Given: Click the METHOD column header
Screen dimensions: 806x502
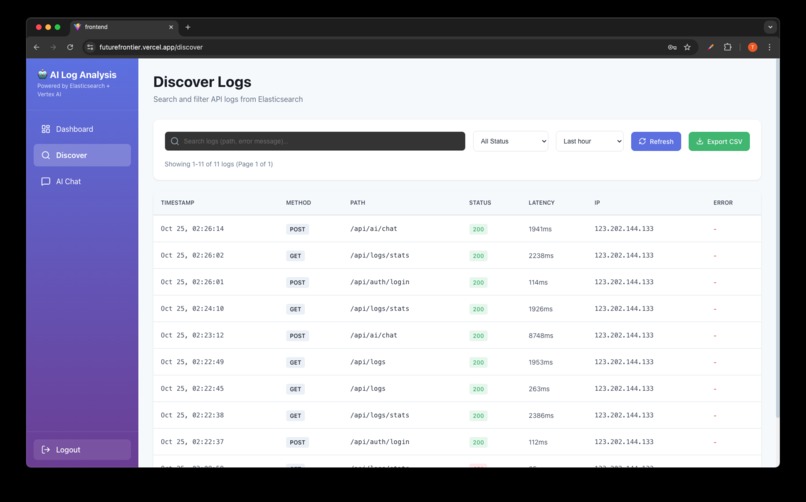Looking at the screenshot, I should pyautogui.click(x=298, y=203).
